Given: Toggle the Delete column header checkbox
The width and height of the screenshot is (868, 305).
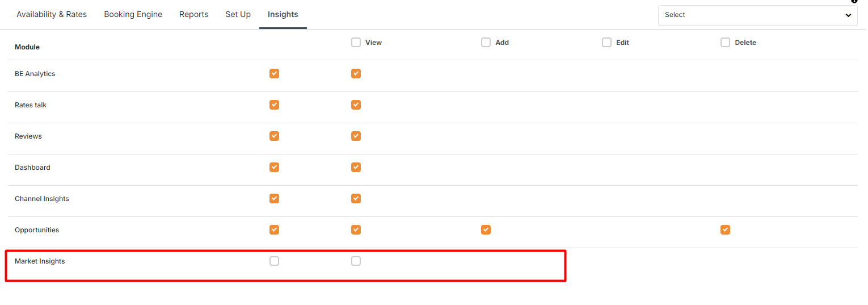Looking at the screenshot, I should pyautogui.click(x=725, y=43).
